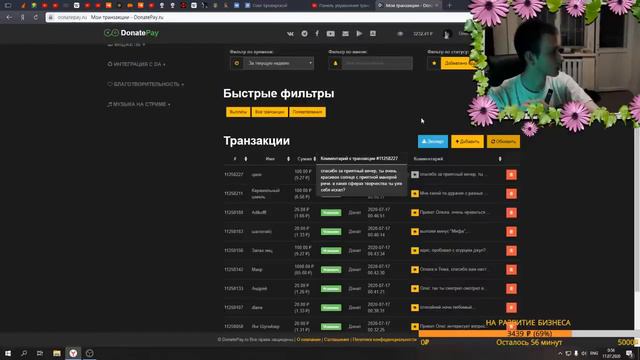Open the Windows notification center
Screen dimensions: 640x360
click(x=629, y=353)
